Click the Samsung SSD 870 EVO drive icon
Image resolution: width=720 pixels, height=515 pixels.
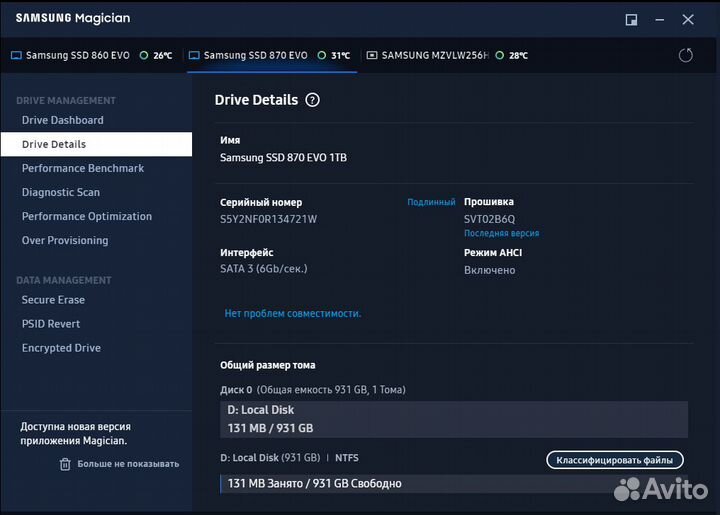coord(194,56)
